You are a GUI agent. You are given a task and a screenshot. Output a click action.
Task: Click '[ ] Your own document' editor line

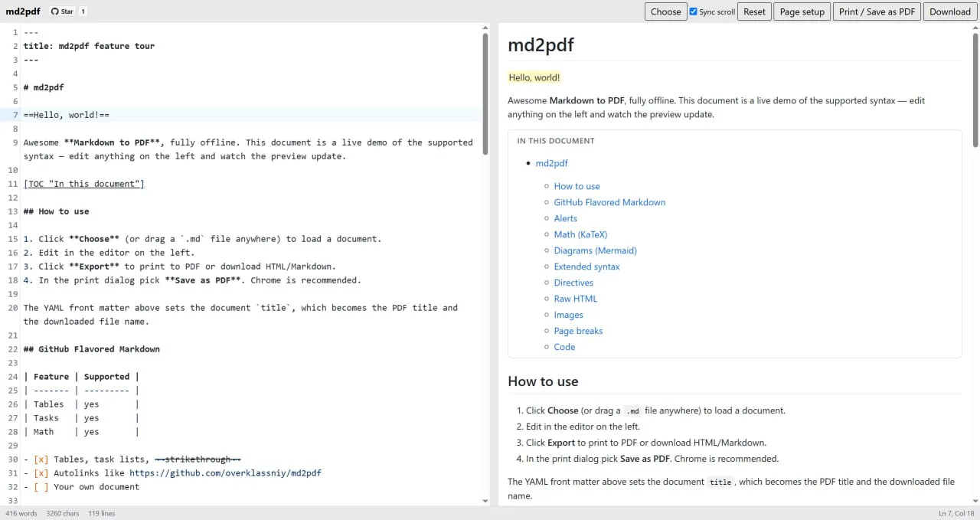pos(82,487)
